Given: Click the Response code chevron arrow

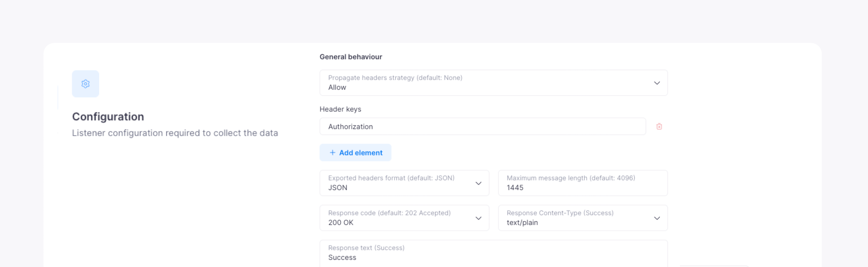Looking at the screenshot, I should [x=478, y=218].
